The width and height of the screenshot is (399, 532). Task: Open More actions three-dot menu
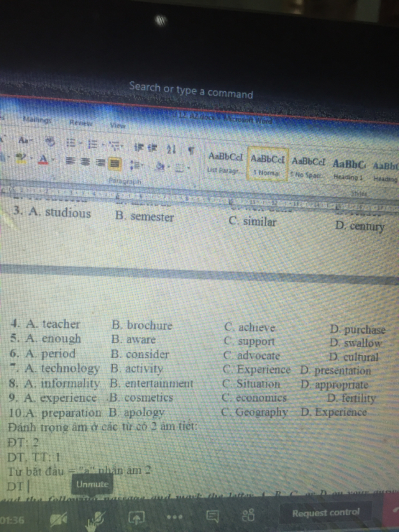(174, 517)
